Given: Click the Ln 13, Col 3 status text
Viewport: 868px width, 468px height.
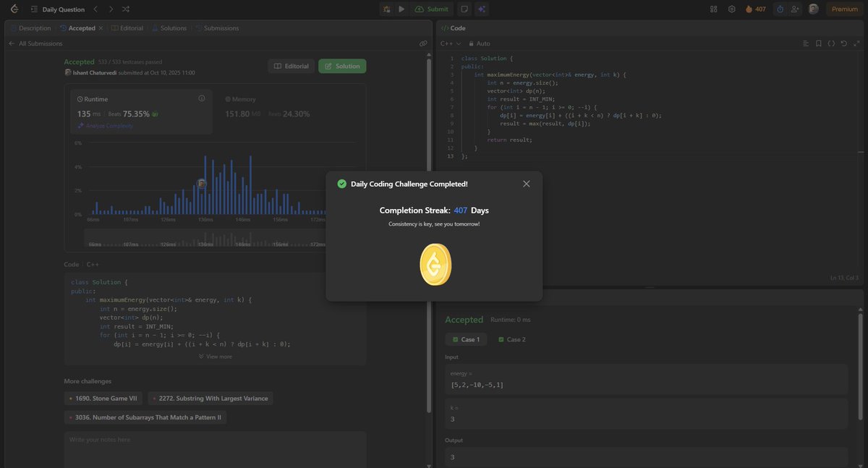Looking at the screenshot, I should click(x=845, y=278).
